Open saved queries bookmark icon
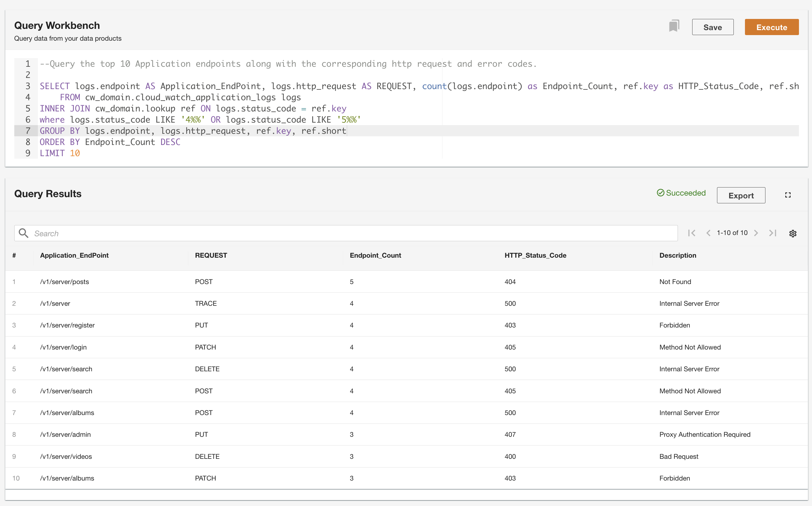This screenshot has height=506, width=812. 674,26
